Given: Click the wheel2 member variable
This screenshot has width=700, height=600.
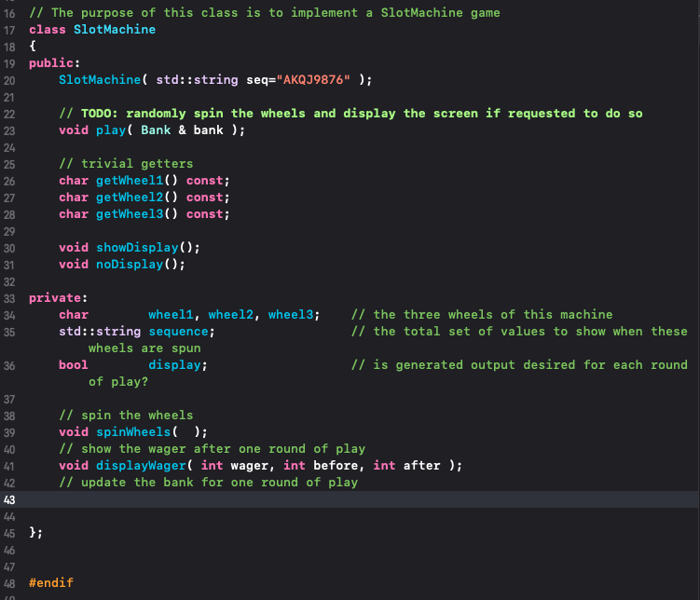Looking at the screenshot, I should (231, 315).
